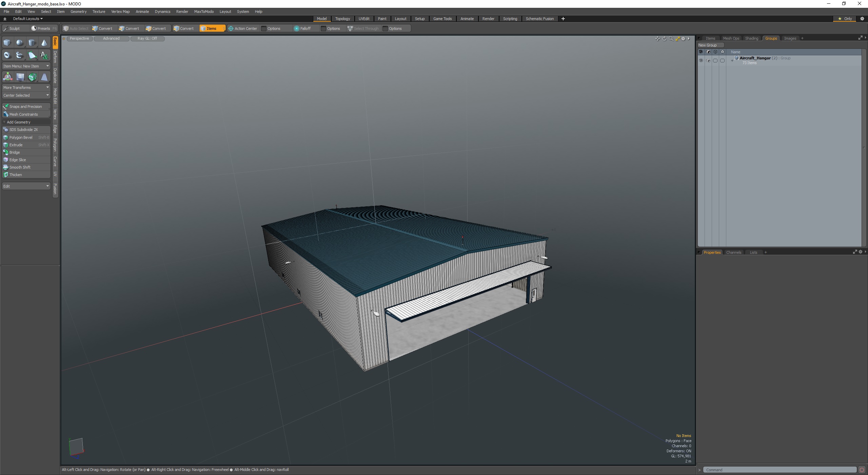Click the Action Center button
The height and width of the screenshot is (475, 868).
[243, 28]
